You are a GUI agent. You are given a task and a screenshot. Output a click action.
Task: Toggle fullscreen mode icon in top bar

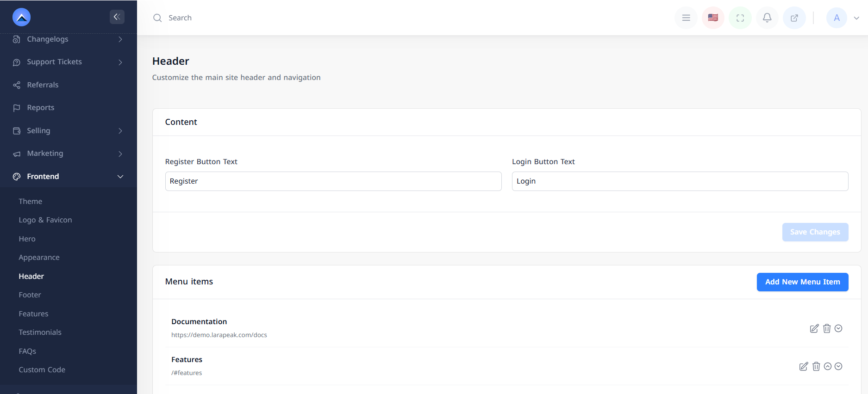(x=740, y=18)
